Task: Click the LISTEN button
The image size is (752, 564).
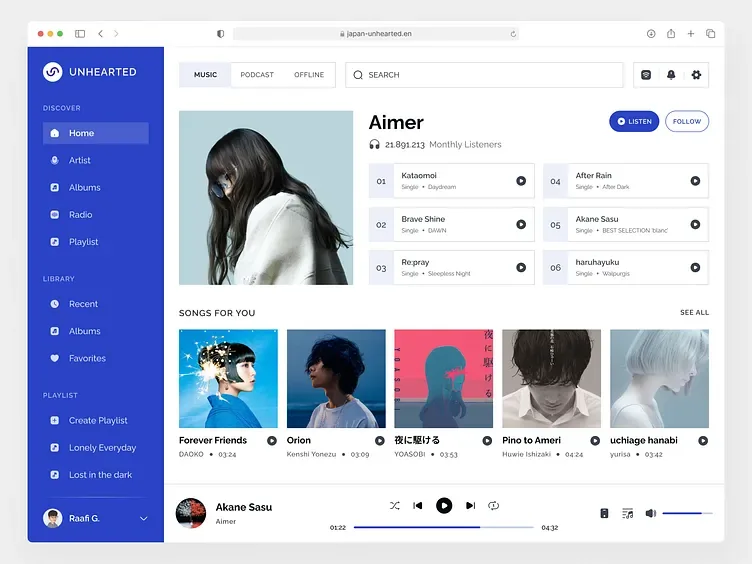Action: pos(634,121)
